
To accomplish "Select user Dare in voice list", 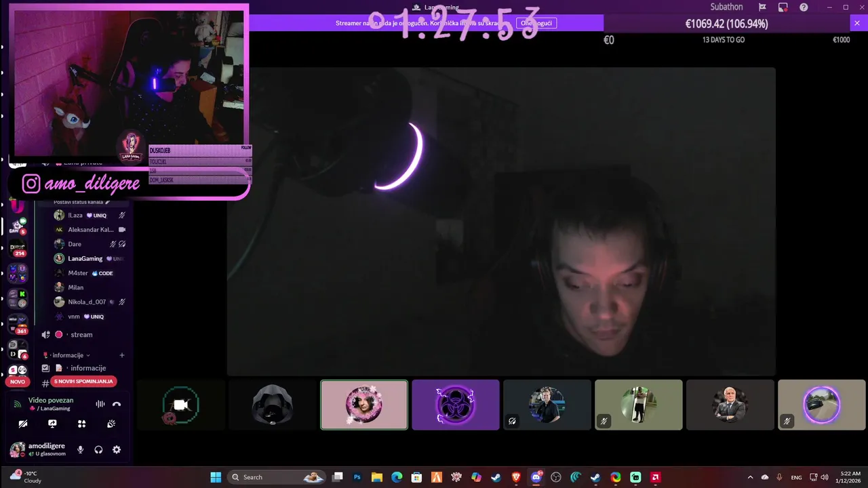I will point(90,244).
